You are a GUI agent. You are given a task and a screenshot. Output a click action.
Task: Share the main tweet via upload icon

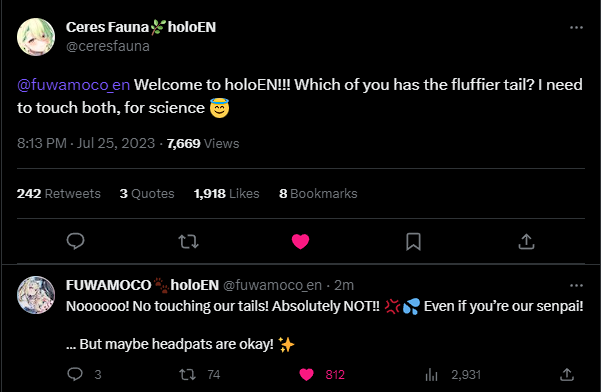point(526,241)
